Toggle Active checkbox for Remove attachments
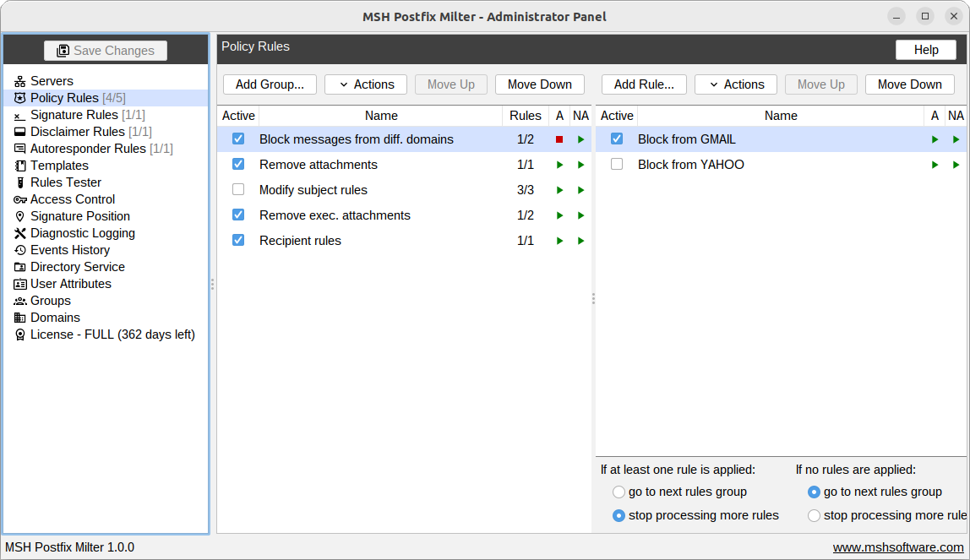970x560 pixels. (238, 165)
